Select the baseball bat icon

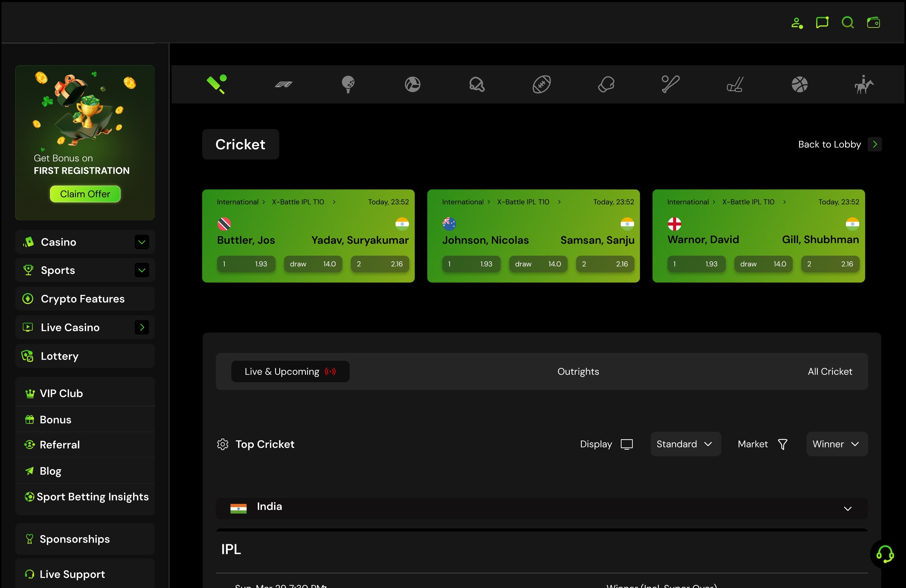(671, 84)
